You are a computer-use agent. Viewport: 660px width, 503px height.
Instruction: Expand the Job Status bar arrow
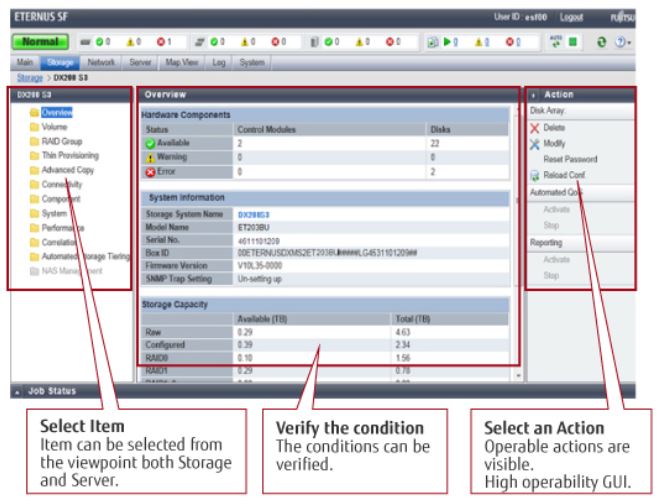(x=17, y=392)
